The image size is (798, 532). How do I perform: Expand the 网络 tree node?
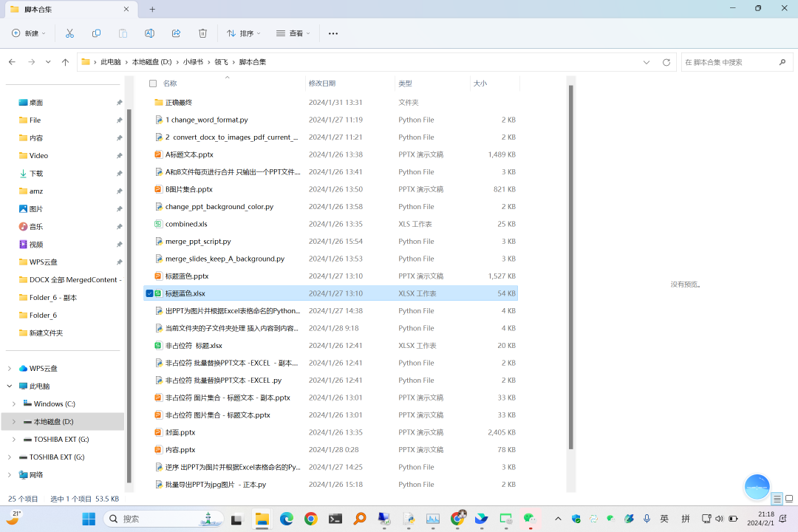(x=10, y=475)
